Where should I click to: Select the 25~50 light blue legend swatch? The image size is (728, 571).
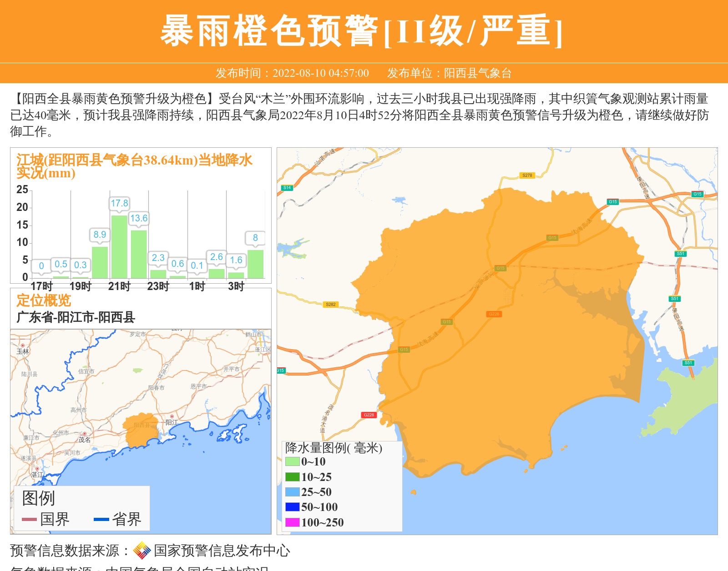tap(292, 492)
